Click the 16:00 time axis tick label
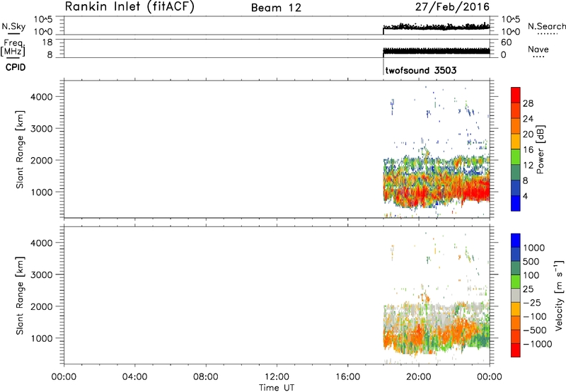 [x=347, y=377]
